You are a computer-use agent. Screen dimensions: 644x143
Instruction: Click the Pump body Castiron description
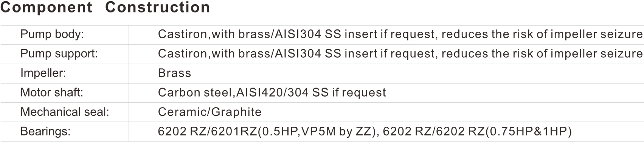(400, 34)
